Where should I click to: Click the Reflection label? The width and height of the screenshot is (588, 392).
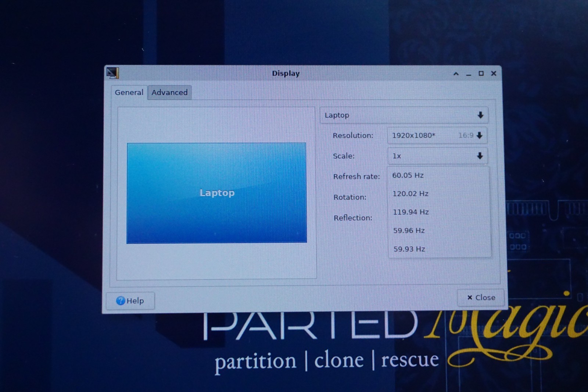click(x=353, y=218)
